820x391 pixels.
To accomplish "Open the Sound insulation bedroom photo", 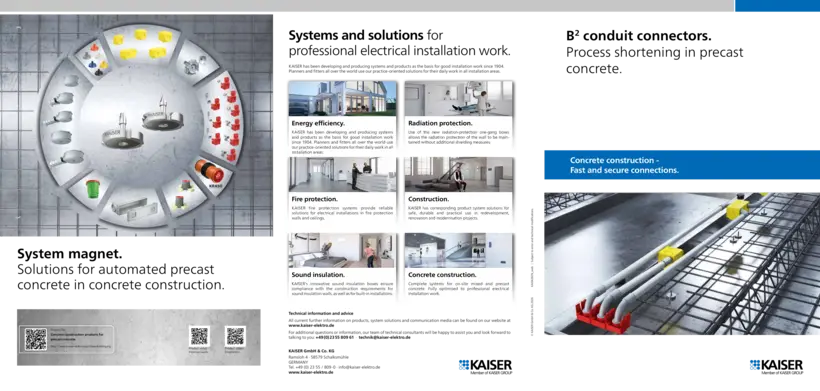I will (343, 250).
